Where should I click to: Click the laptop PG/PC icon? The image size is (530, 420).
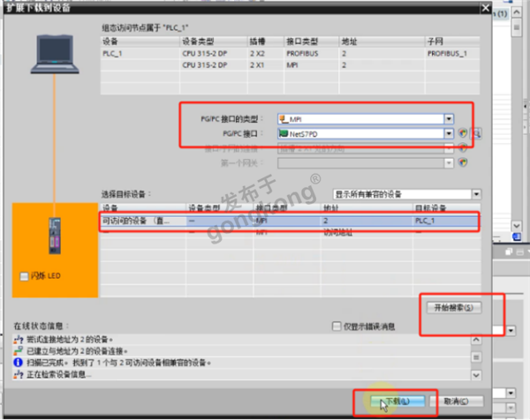[55, 54]
